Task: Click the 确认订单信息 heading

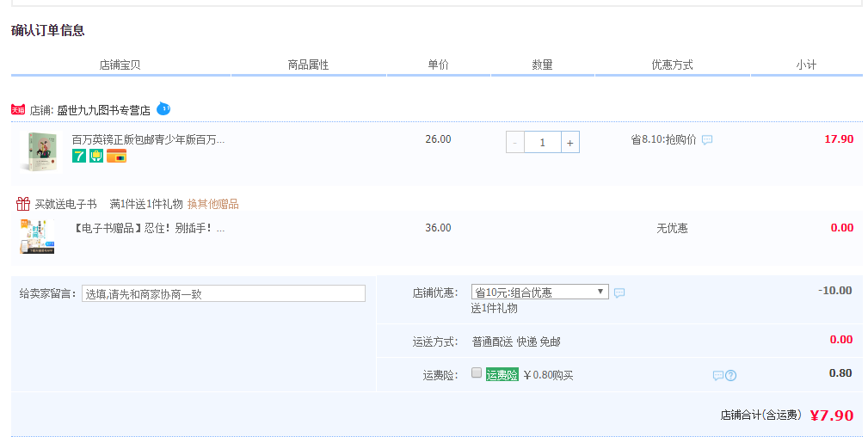Action: click(47, 30)
